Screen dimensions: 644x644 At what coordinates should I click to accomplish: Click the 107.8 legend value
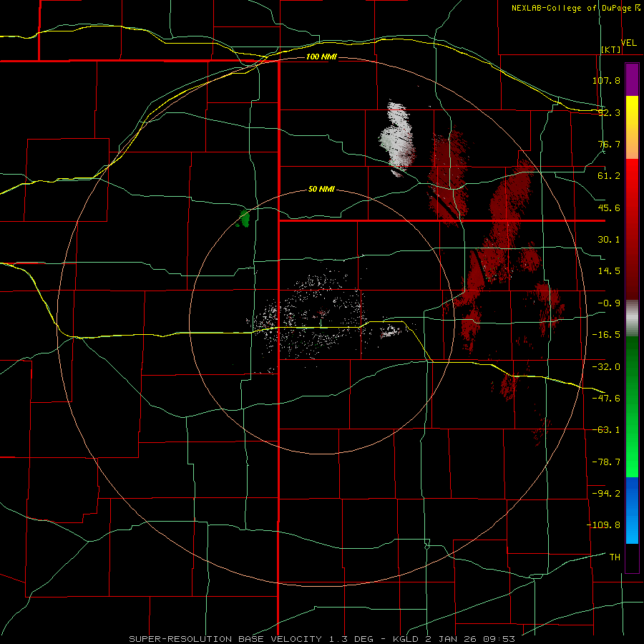(x=606, y=80)
